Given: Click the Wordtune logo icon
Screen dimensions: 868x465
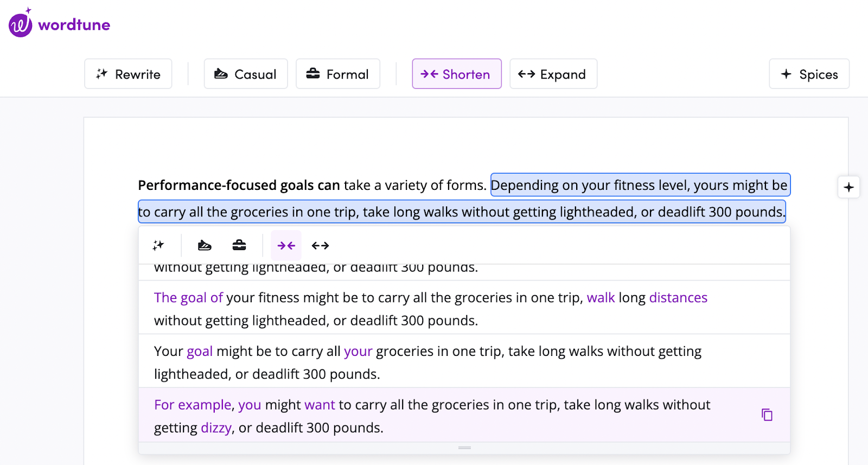Looking at the screenshot, I should (x=21, y=24).
